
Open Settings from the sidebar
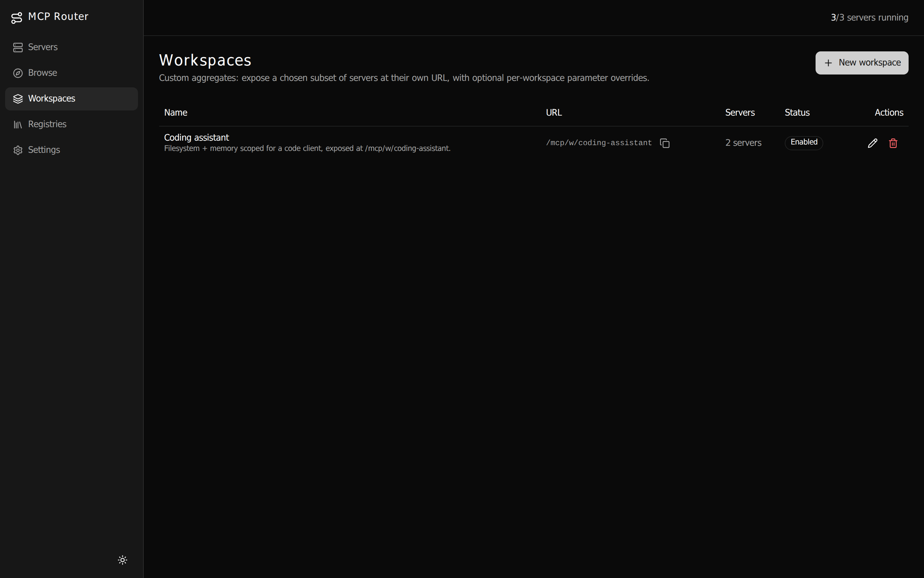tap(72, 150)
